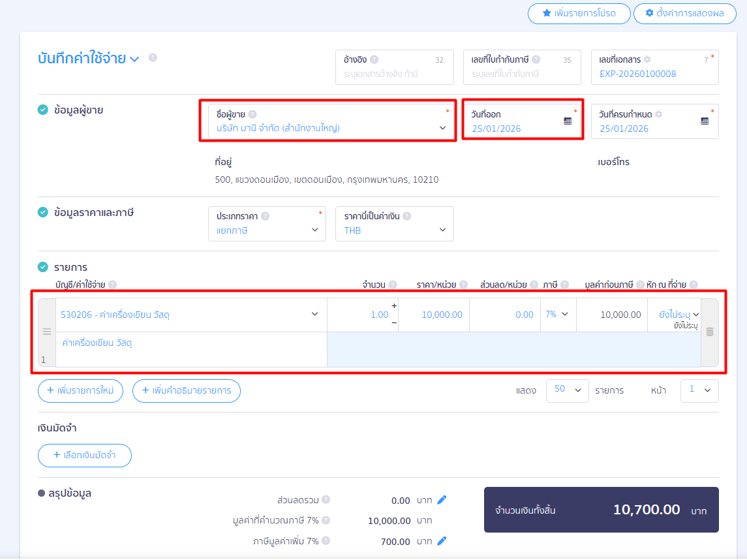
Task: Click green check icon beside รายการ
Action: [x=43, y=267]
